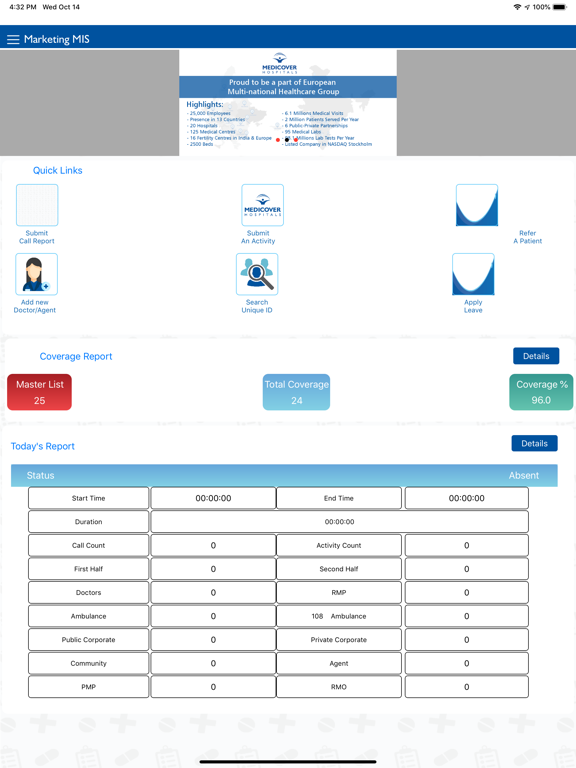Select the Public Corporate cell
Screen dimensions: 576x768
point(89,640)
